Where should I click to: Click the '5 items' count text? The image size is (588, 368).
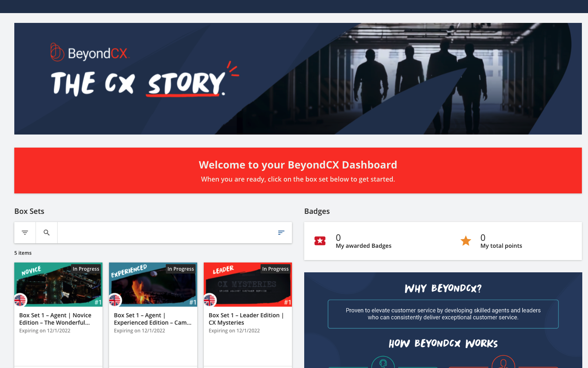pyautogui.click(x=23, y=253)
